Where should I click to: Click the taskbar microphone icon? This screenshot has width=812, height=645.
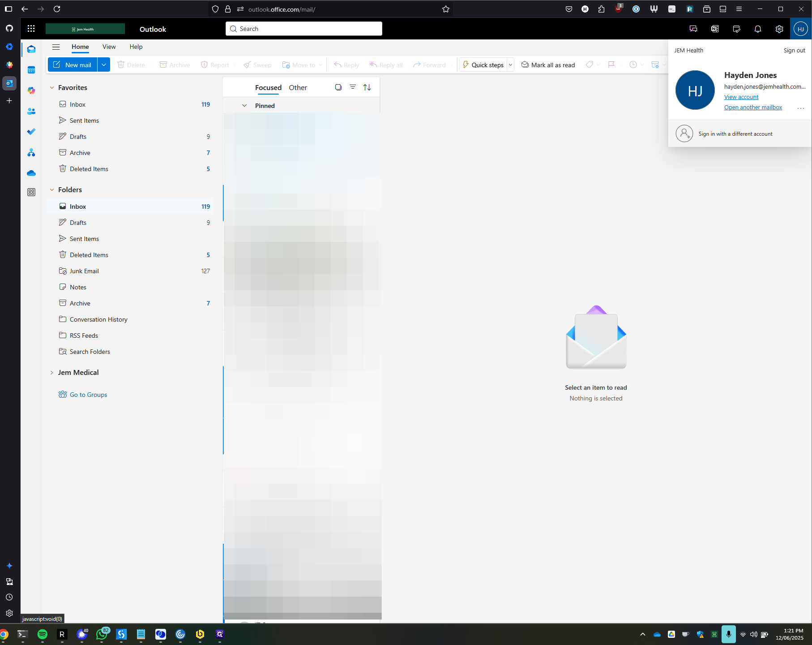pyautogui.click(x=729, y=634)
